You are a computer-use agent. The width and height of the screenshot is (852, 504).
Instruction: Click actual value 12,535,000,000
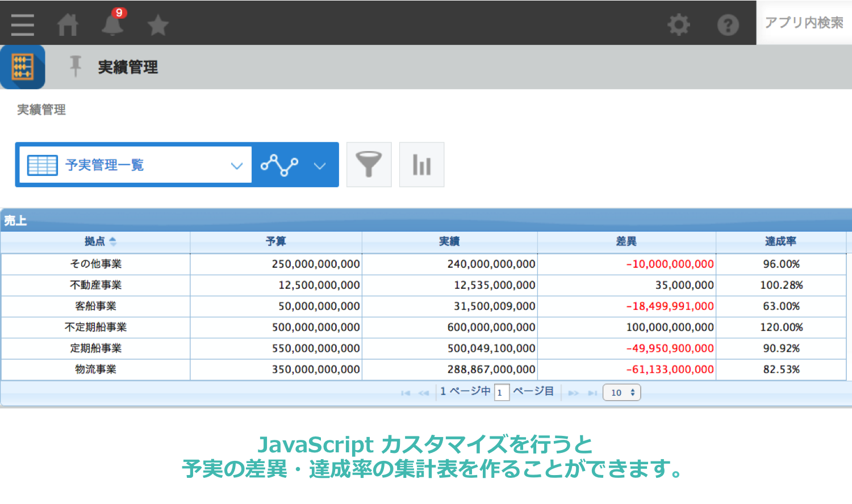point(495,285)
